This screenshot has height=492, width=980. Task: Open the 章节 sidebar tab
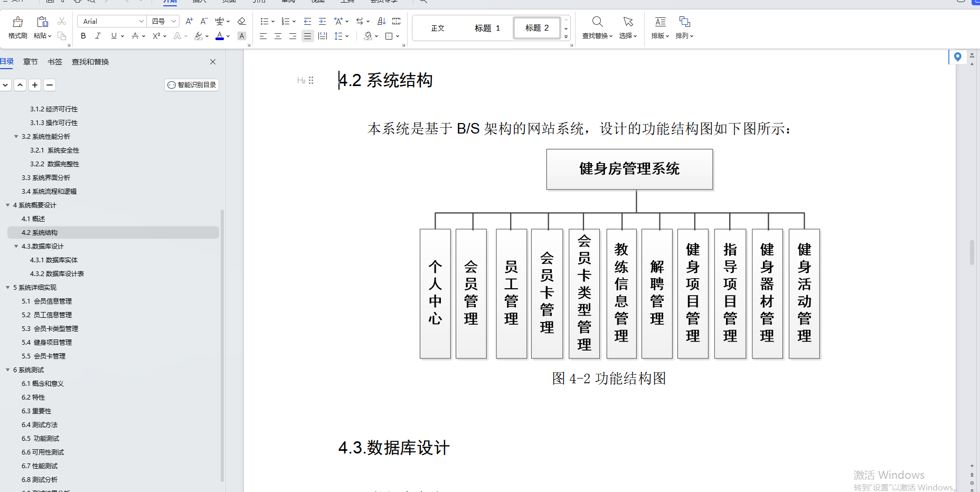(x=30, y=62)
